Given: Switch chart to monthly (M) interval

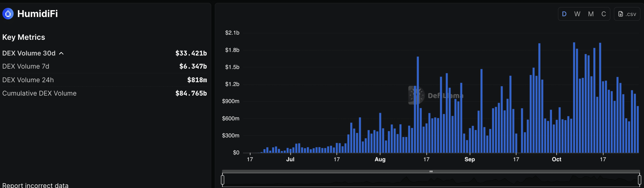Looking at the screenshot, I should pyautogui.click(x=591, y=14).
